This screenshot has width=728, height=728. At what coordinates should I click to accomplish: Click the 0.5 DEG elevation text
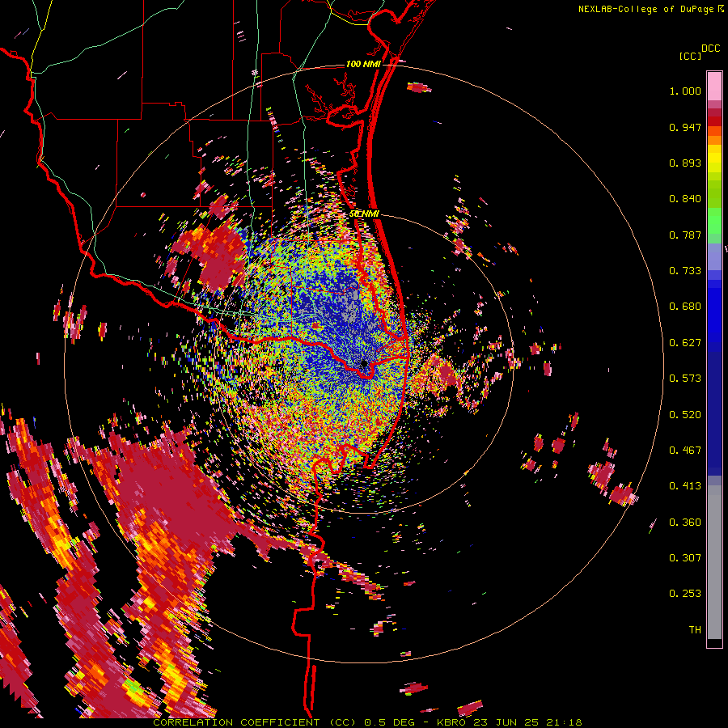coord(389,722)
